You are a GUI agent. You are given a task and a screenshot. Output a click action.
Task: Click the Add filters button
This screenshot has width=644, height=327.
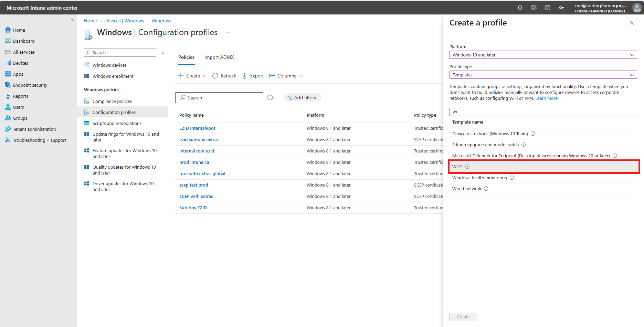pyautogui.click(x=303, y=97)
